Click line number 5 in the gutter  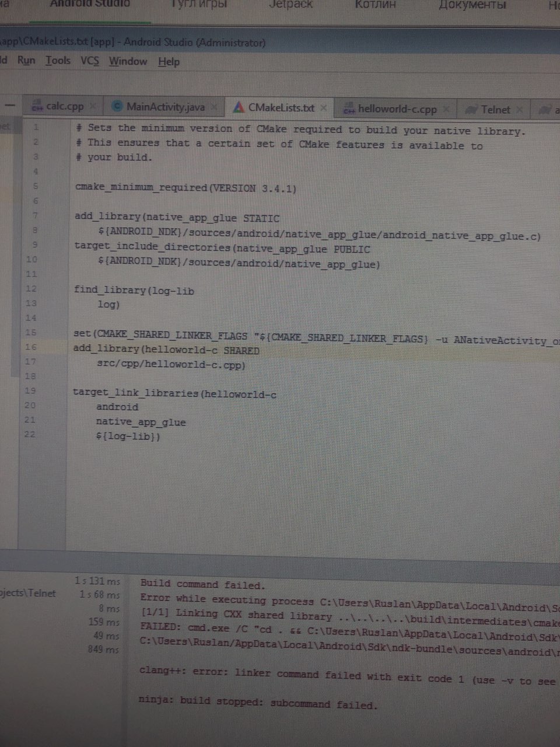point(35,186)
